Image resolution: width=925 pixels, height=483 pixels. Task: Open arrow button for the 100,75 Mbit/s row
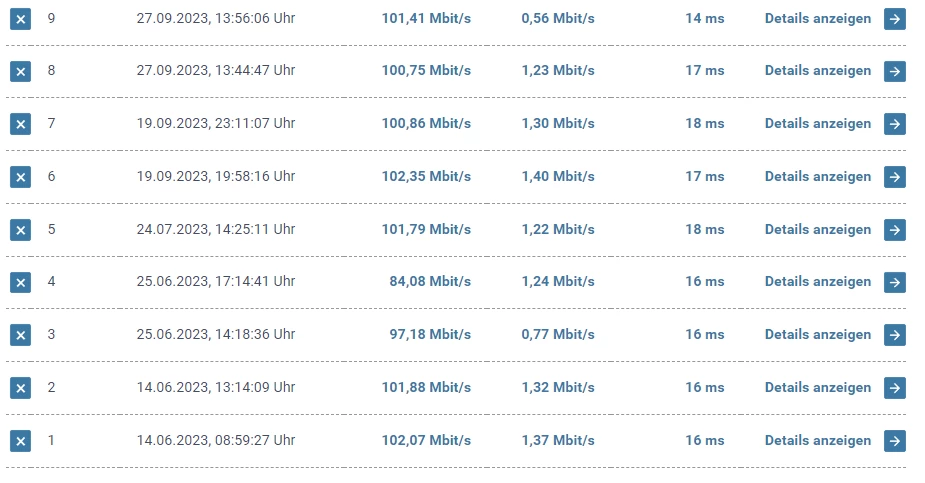[895, 71]
